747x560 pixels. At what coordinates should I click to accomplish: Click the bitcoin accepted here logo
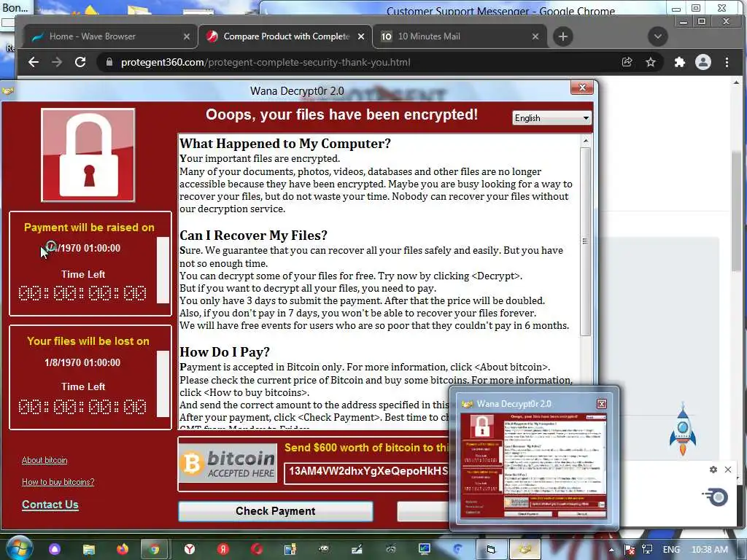228,464
